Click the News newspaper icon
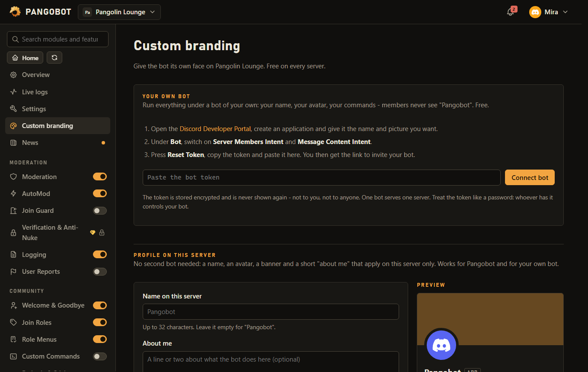This screenshot has width=588, height=372. click(x=13, y=143)
